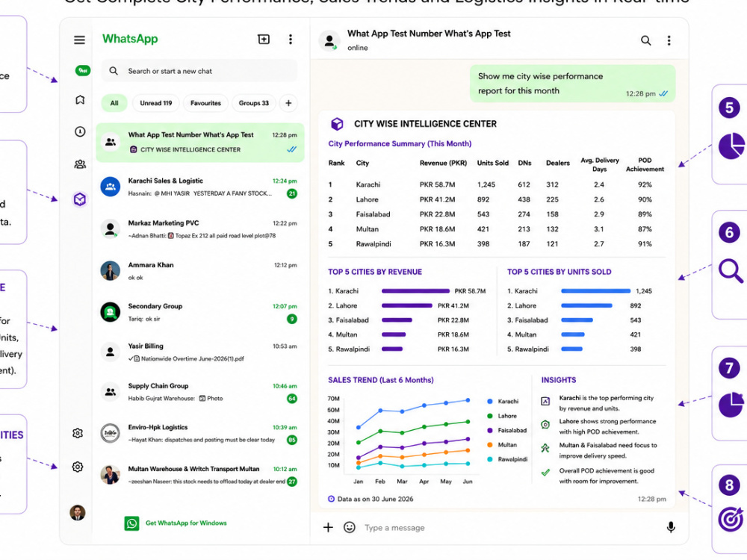Add a new chat filter list
This screenshot has height=560, width=747.
(288, 103)
